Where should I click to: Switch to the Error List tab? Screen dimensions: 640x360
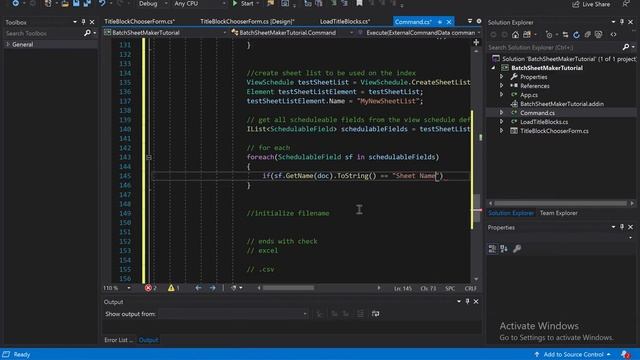click(x=118, y=340)
